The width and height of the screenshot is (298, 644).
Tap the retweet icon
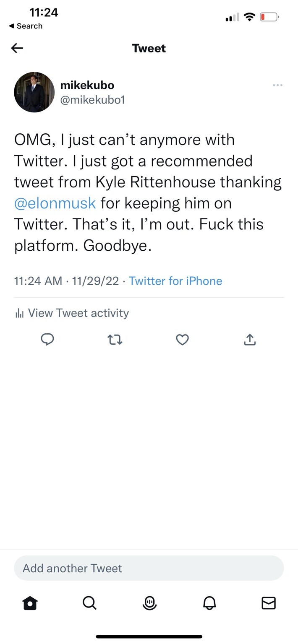115,339
